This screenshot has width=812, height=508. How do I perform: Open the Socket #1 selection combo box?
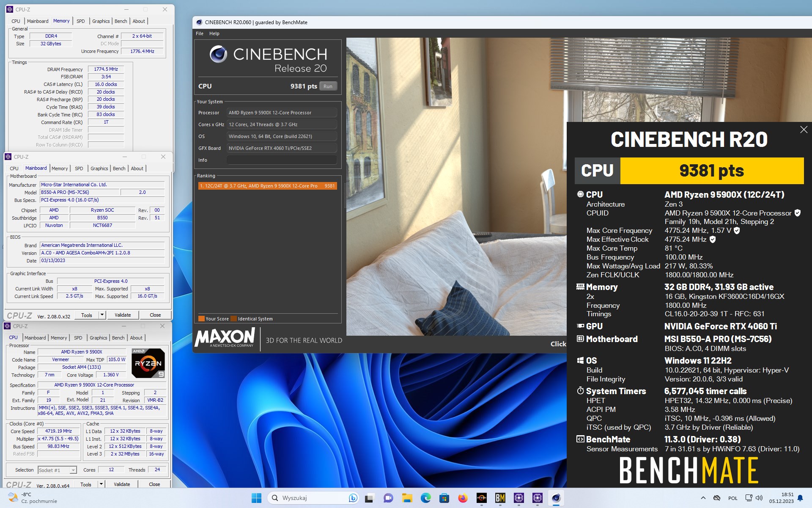(57, 470)
